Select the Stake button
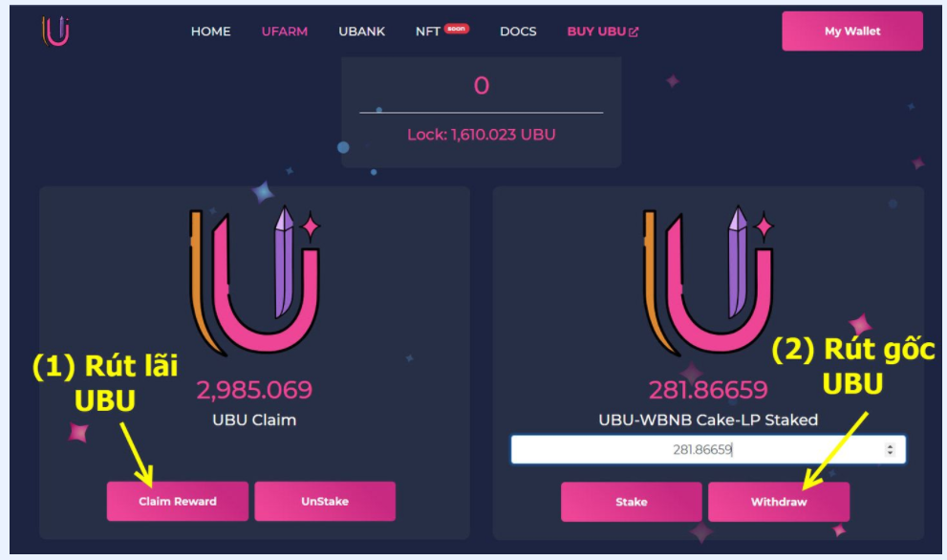The height and width of the screenshot is (560, 947). point(631,502)
